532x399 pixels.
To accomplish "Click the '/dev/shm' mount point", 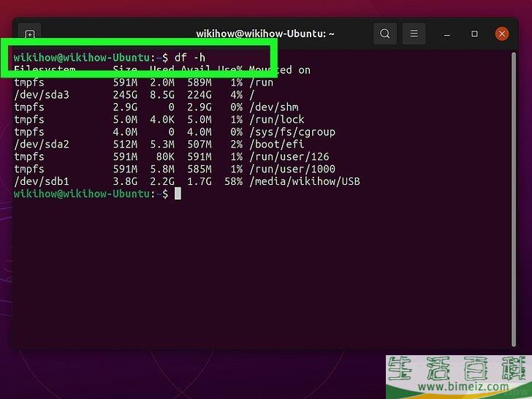I will [x=274, y=107].
